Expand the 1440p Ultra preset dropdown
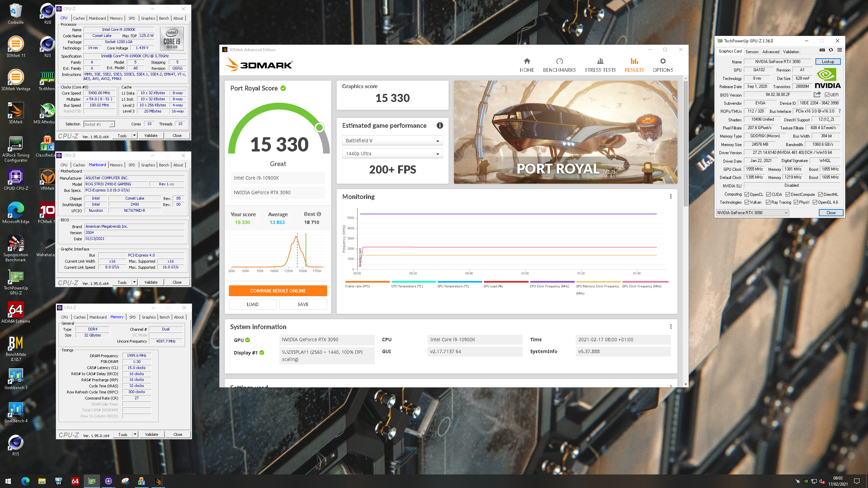868x488 pixels. pyautogui.click(x=392, y=154)
